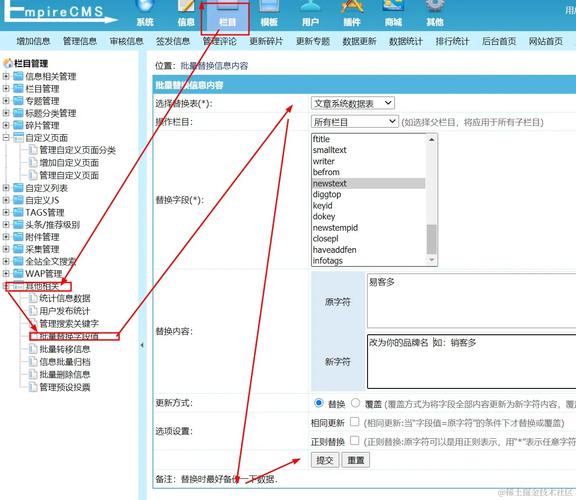Open the 批量删除信息 tree link
This screenshot has height=500, width=576.
[65, 374]
